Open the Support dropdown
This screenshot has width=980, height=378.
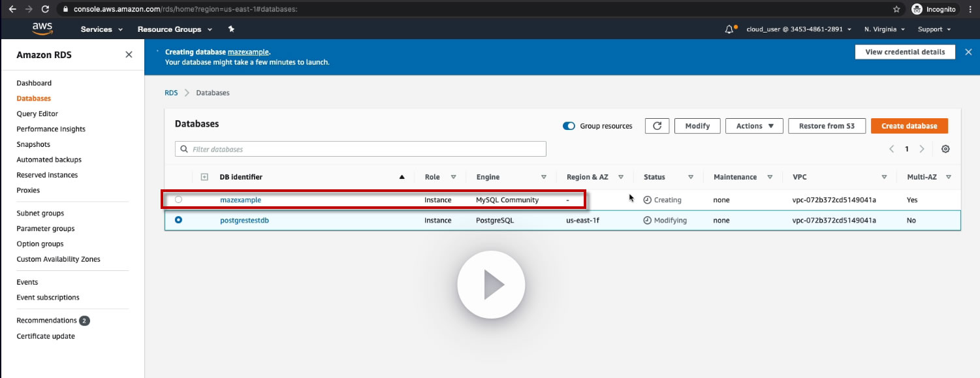(934, 29)
